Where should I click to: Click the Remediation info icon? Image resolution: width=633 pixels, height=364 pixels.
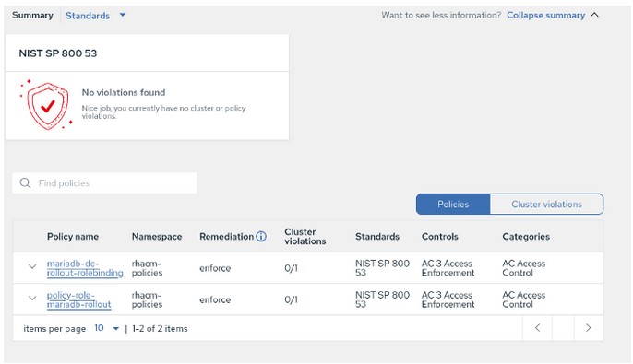[261, 237]
